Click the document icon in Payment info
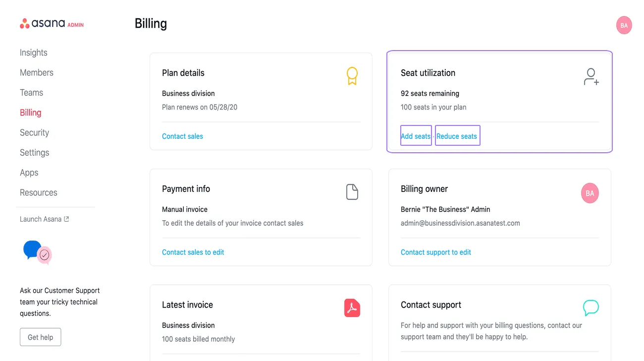The height and width of the screenshot is (361, 644). tap(352, 192)
